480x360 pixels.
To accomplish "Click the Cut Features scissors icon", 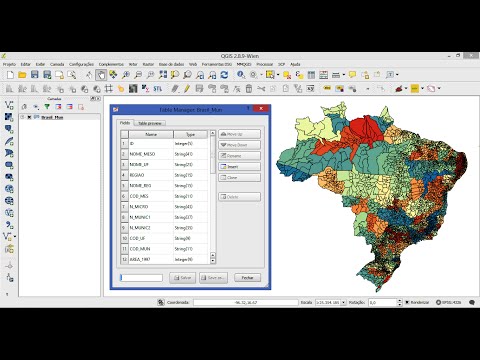I will point(261,89).
